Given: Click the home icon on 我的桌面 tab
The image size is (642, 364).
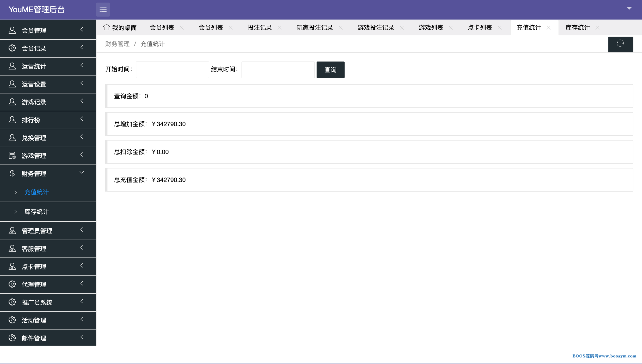Looking at the screenshot, I should (106, 27).
